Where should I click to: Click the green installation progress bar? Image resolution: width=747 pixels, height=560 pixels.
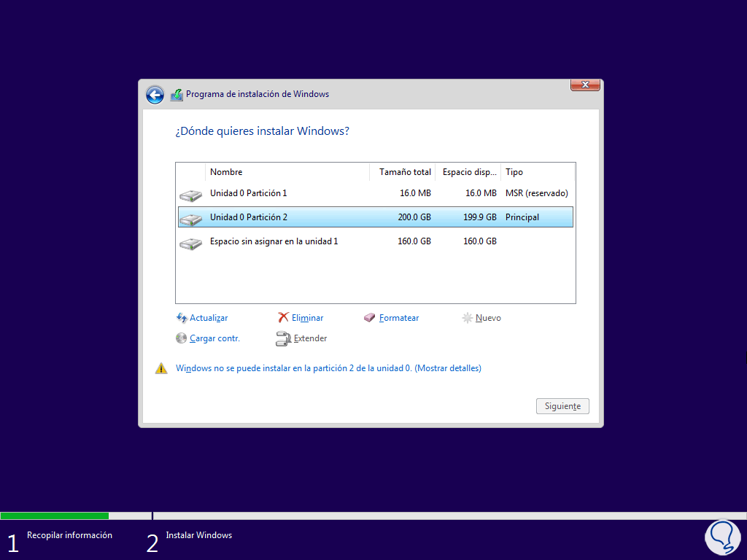coord(54,516)
